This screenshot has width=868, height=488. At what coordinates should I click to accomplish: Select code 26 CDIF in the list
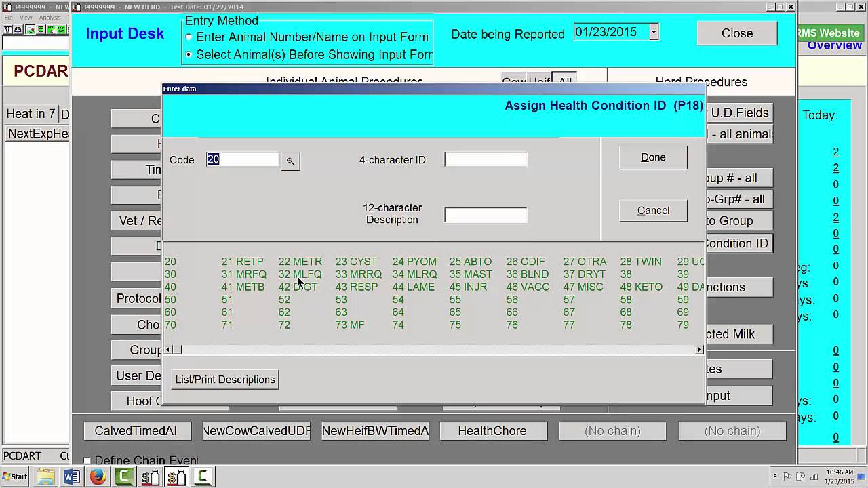click(x=526, y=262)
